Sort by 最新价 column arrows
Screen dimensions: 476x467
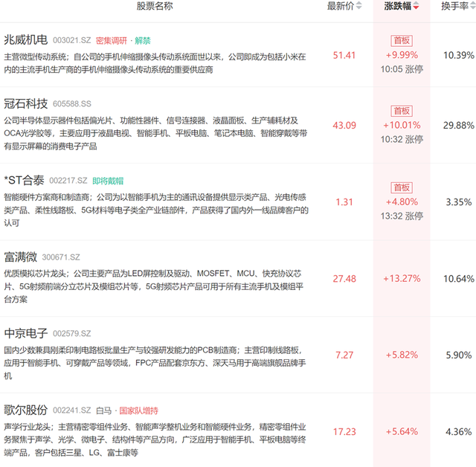358,5
